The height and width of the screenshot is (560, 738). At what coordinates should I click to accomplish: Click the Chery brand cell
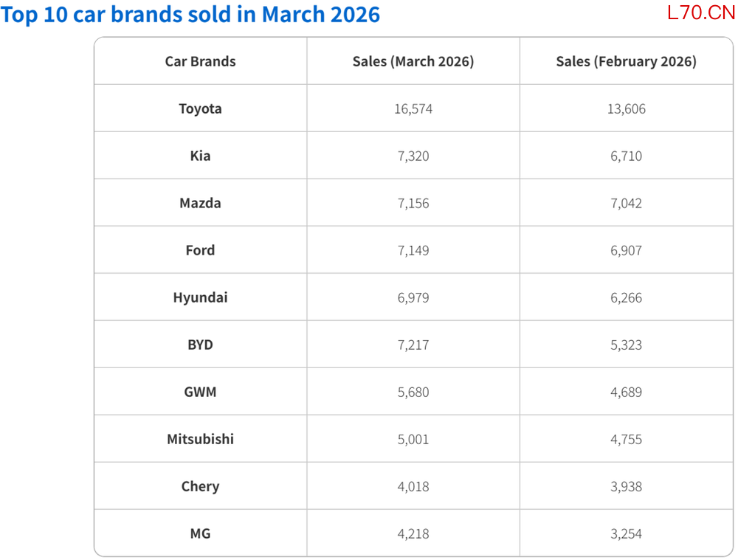(x=201, y=486)
